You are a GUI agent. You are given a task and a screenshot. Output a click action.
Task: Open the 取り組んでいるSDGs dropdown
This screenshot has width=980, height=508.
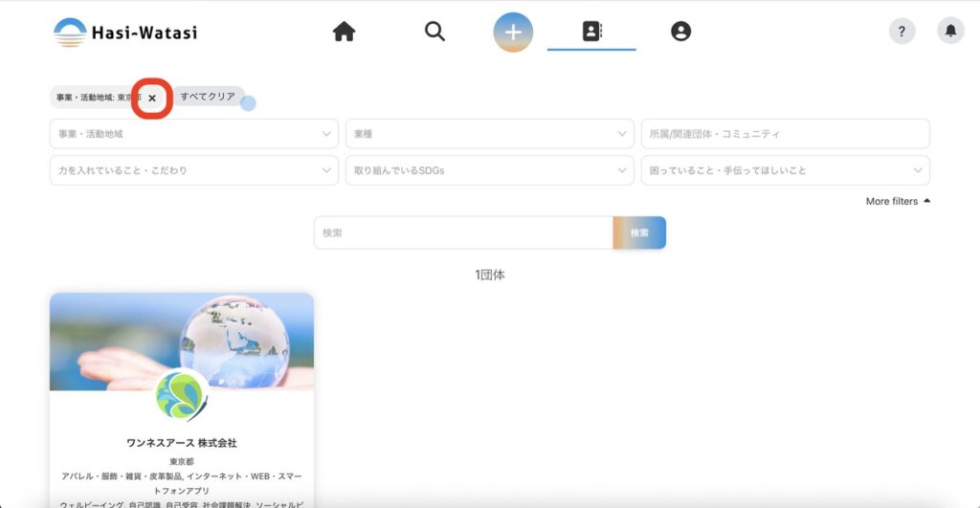489,170
